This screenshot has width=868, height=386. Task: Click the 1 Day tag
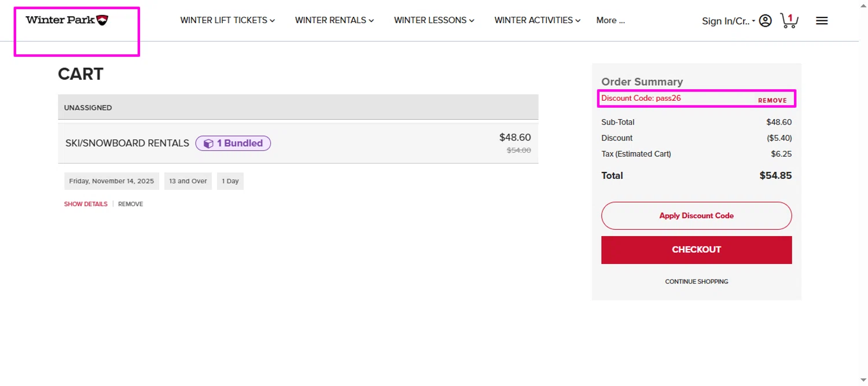coord(230,181)
